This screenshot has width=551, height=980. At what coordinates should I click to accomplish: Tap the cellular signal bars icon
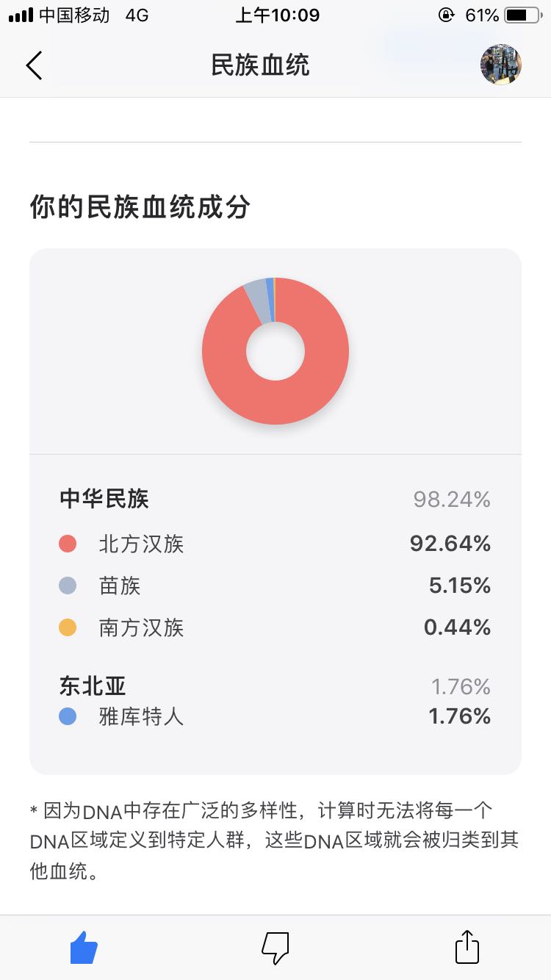click(21, 15)
